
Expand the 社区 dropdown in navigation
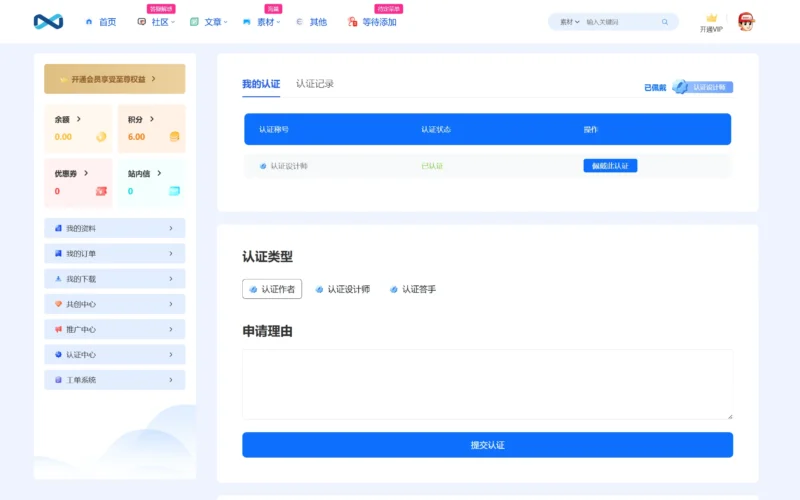coord(158,22)
